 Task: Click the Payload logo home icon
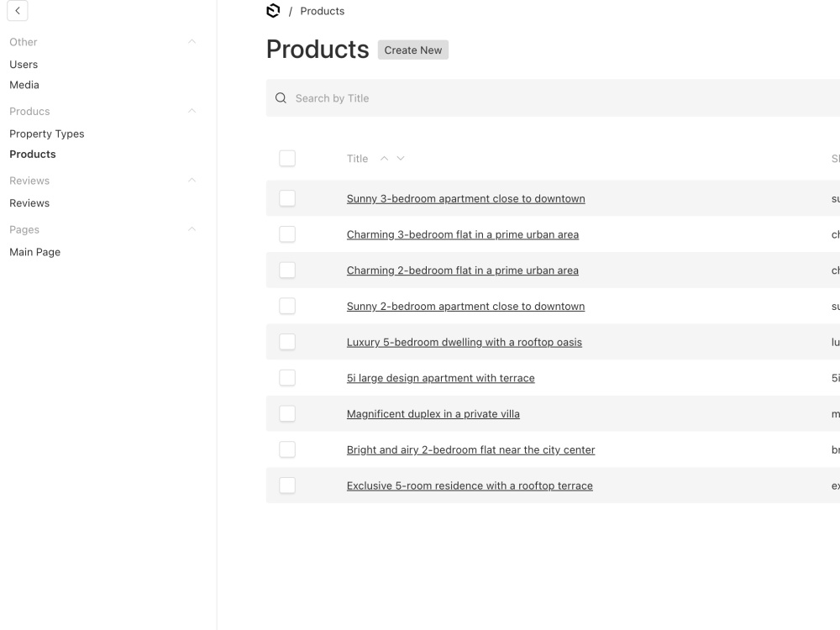[273, 11]
